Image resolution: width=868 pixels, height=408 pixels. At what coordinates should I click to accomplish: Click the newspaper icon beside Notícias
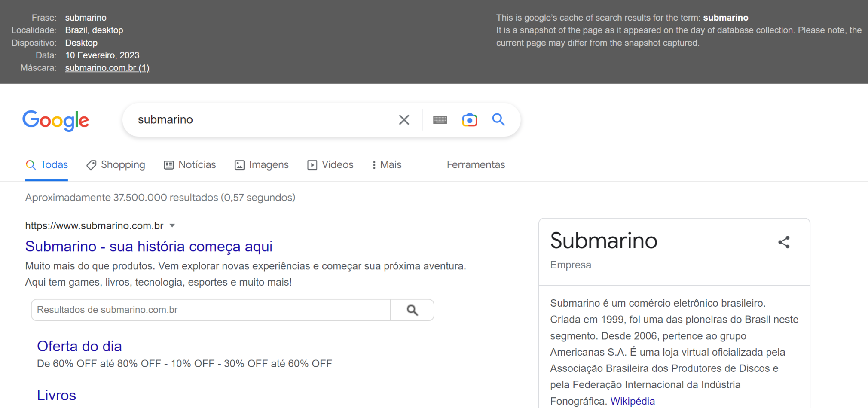click(169, 165)
